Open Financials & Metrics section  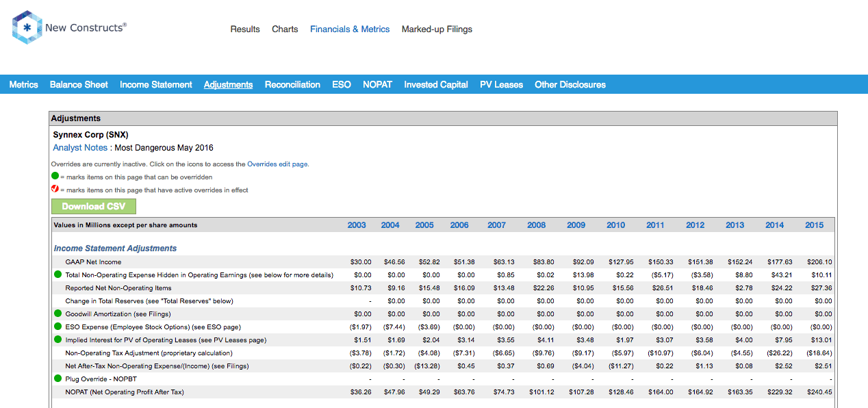click(350, 29)
